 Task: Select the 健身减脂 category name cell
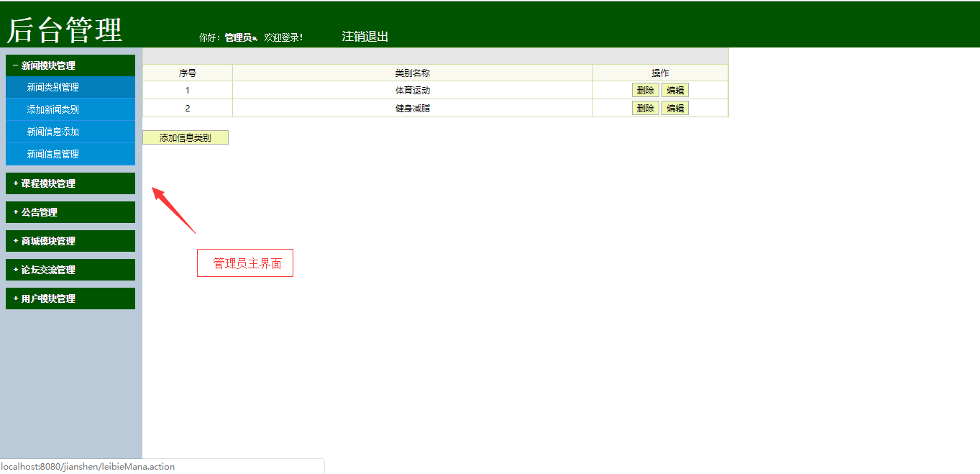(413, 108)
